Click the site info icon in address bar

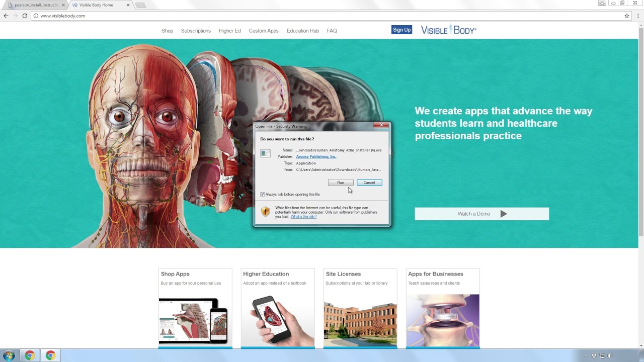coord(36,16)
